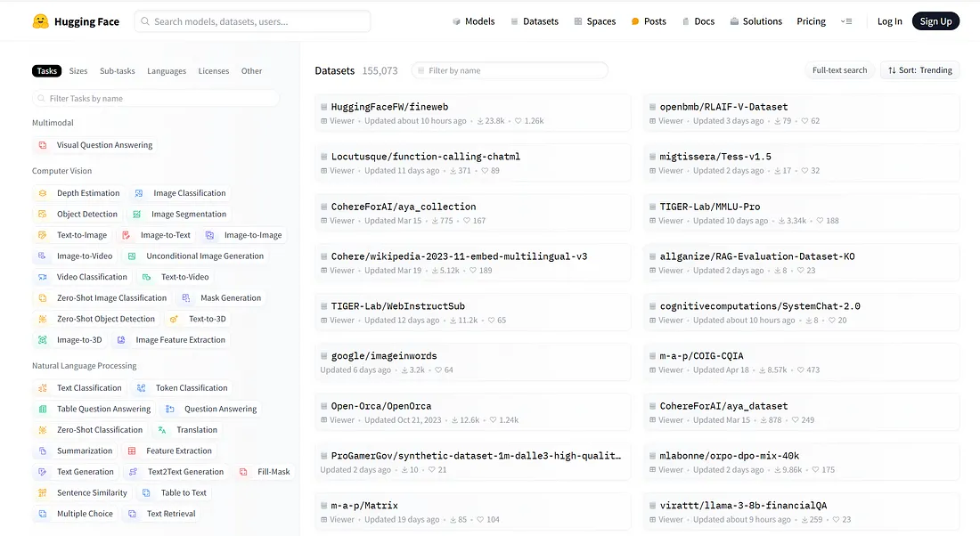The width and height of the screenshot is (980, 536).
Task: Open the google/imageinwords dataset
Action: [x=473, y=362]
